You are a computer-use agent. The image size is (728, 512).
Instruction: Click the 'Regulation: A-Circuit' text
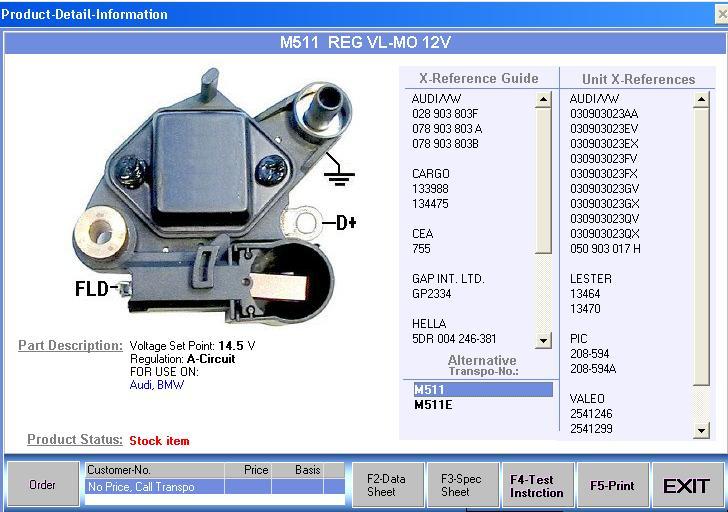tap(182, 359)
